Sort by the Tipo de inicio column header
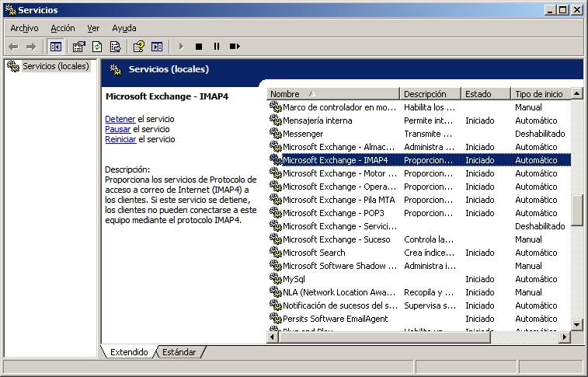The image size is (588, 377). click(539, 94)
